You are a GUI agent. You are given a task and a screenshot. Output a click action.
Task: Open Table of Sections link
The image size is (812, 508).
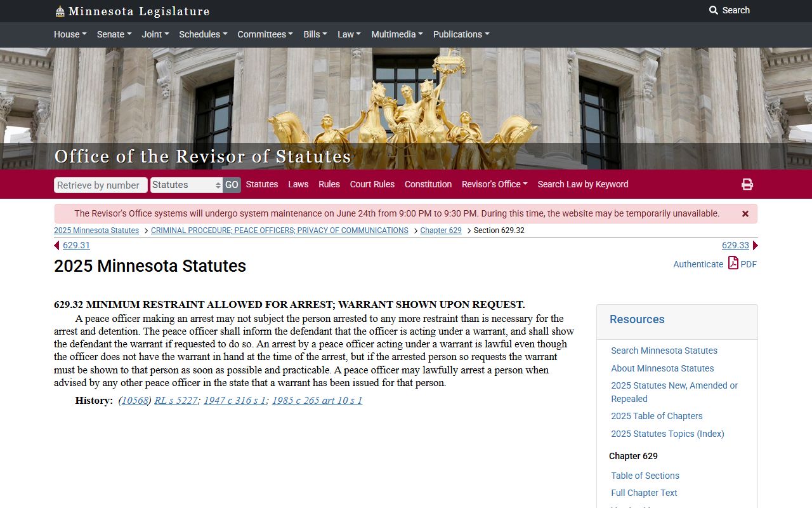pyautogui.click(x=645, y=476)
